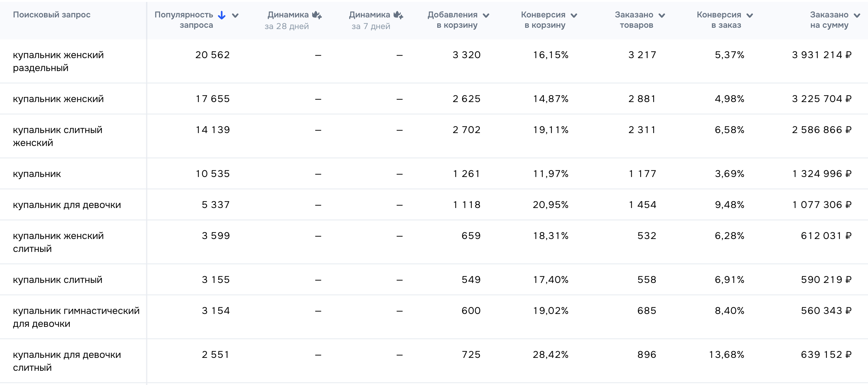Open the купальник для девочки query
868x385 pixels.
[x=67, y=205]
